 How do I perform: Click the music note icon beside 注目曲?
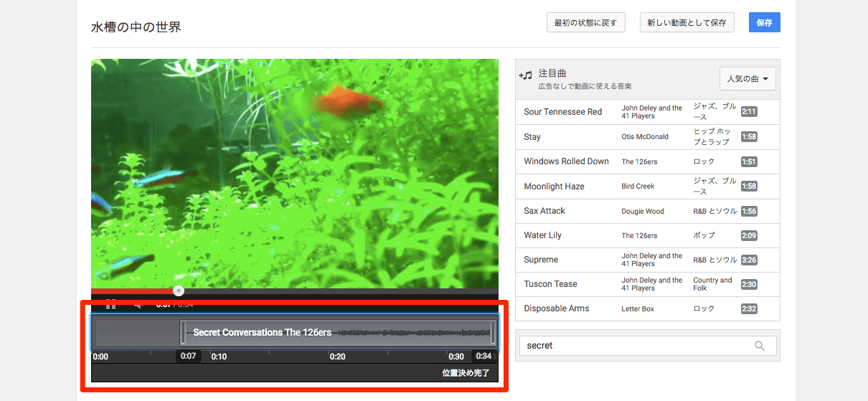point(526,75)
